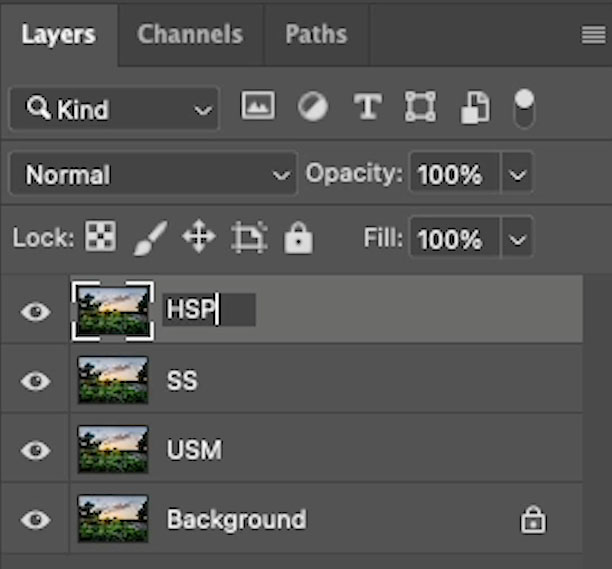This screenshot has height=569, width=612.
Task: Open the Normal blend mode dropdown
Action: pyautogui.click(x=153, y=174)
